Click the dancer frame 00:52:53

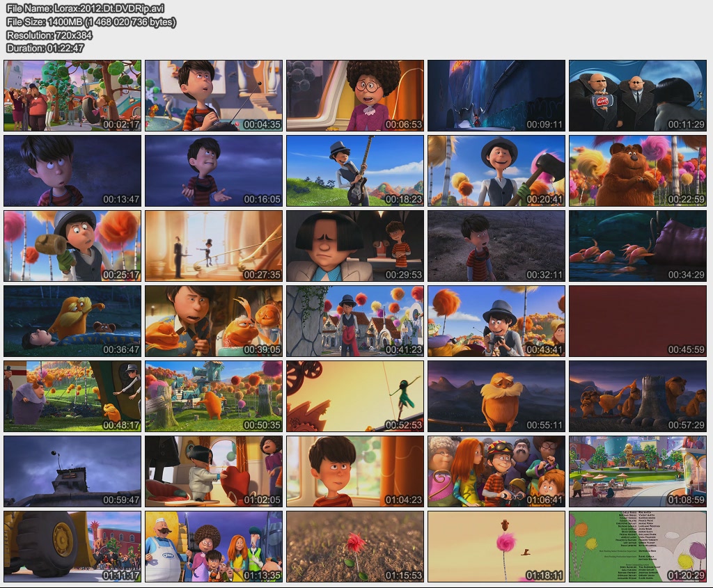click(355, 396)
